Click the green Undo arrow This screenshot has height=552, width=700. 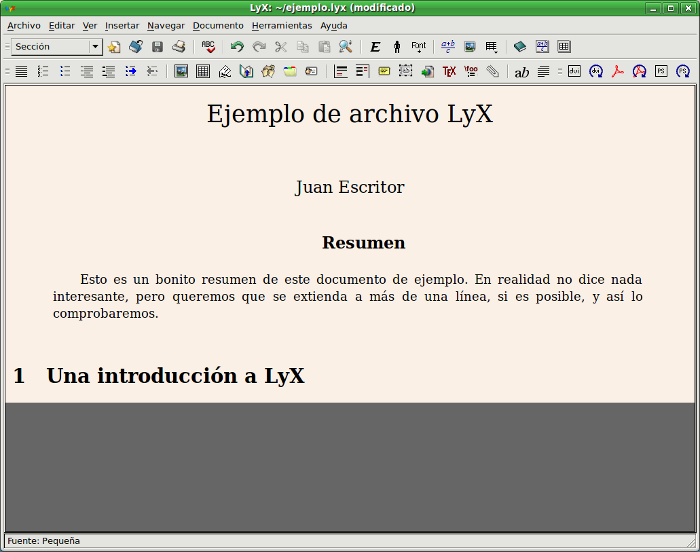point(237,46)
